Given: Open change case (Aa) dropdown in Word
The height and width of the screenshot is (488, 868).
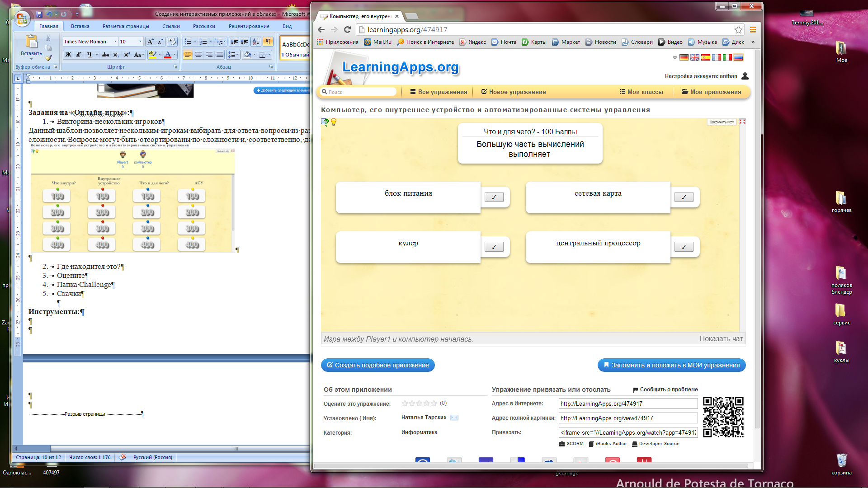Looking at the screenshot, I should (x=139, y=55).
